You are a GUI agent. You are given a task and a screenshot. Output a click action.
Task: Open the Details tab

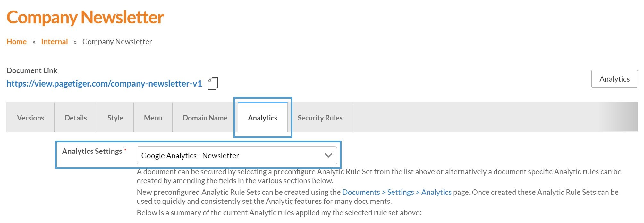pyautogui.click(x=76, y=118)
